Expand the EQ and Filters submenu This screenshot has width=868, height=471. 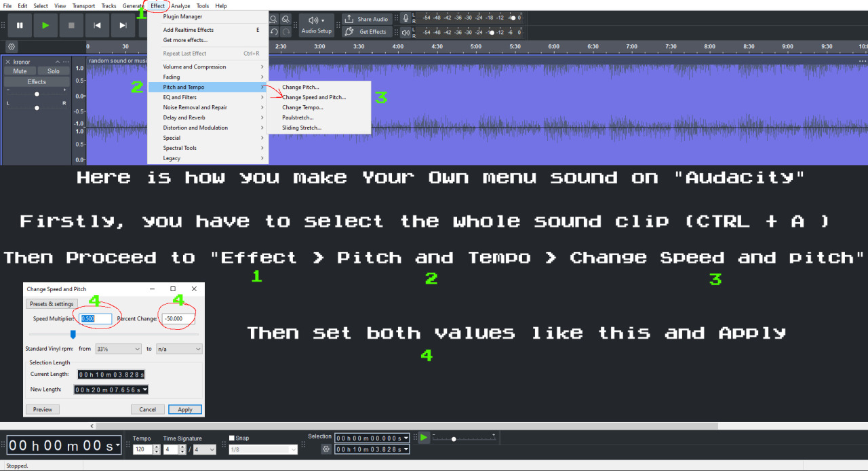[208, 97]
